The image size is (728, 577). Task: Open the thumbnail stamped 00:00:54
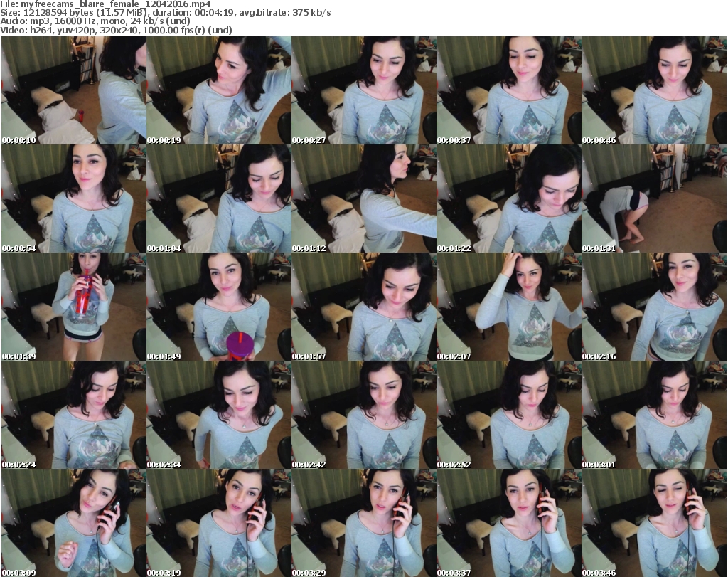(x=74, y=198)
